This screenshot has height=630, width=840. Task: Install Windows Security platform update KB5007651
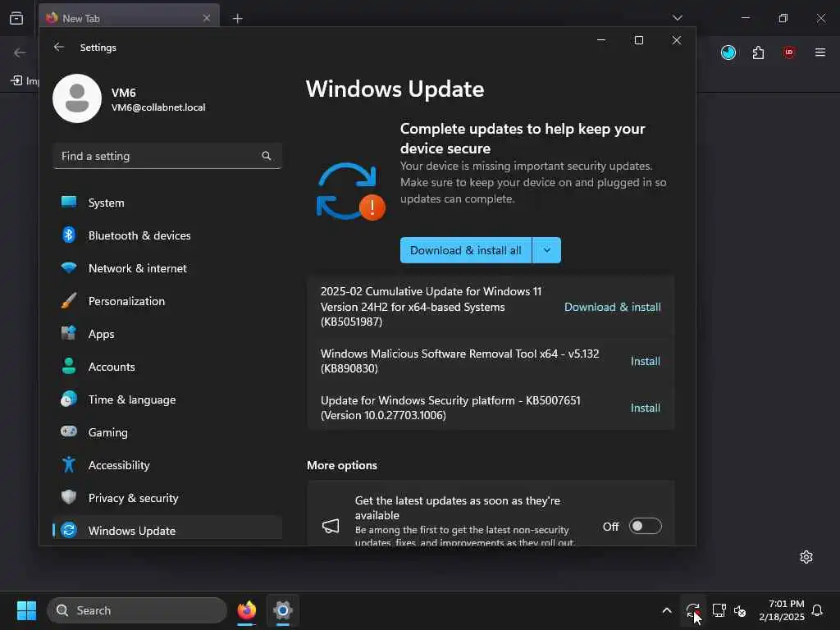coord(645,408)
